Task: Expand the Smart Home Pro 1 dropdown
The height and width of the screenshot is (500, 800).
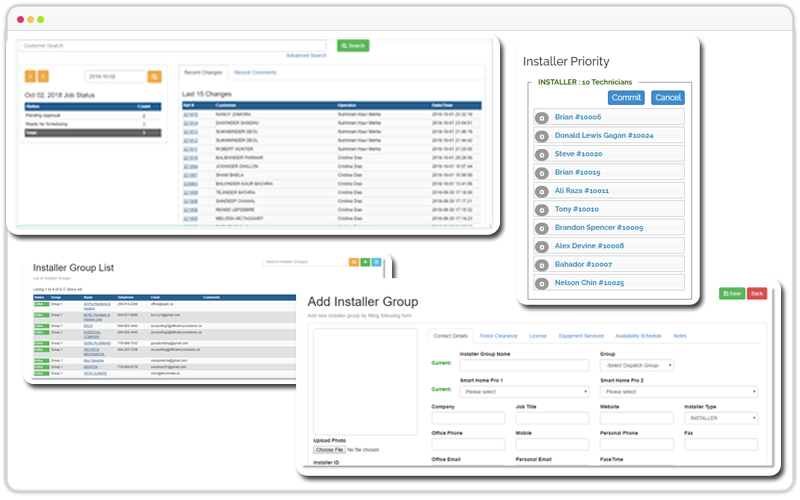Action: coord(524,392)
